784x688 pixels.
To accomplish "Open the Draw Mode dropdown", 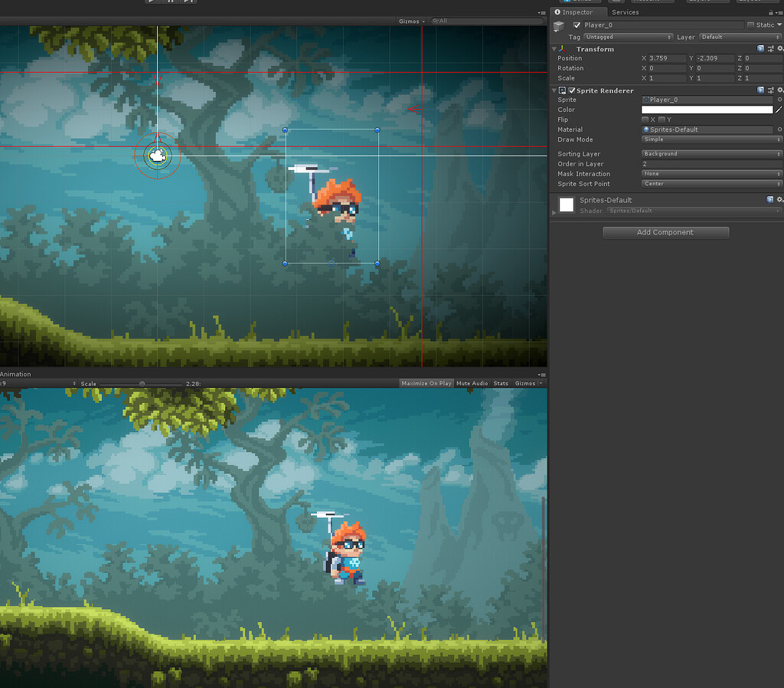I will coord(710,139).
